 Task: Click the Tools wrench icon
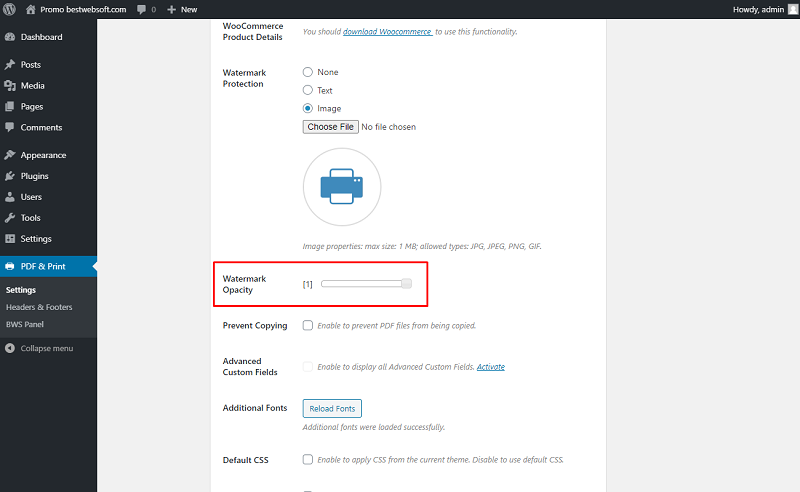coord(10,217)
